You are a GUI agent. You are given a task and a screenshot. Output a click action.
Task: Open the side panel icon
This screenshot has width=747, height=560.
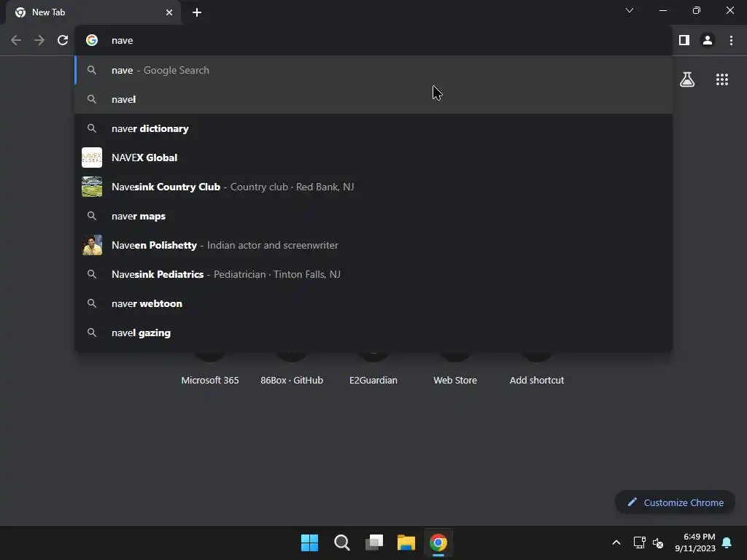[684, 41]
